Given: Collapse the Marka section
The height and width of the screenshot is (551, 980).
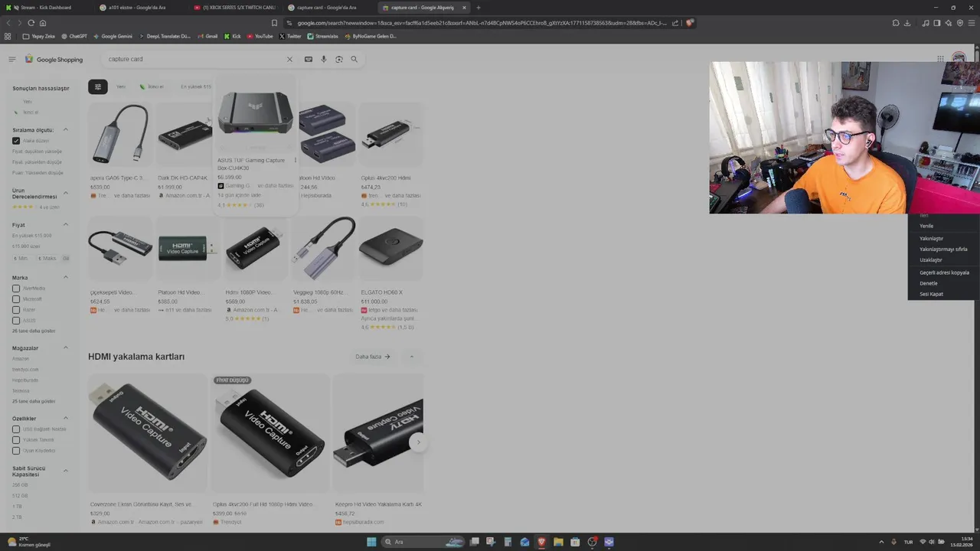Looking at the screenshot, I should [66, 278].
